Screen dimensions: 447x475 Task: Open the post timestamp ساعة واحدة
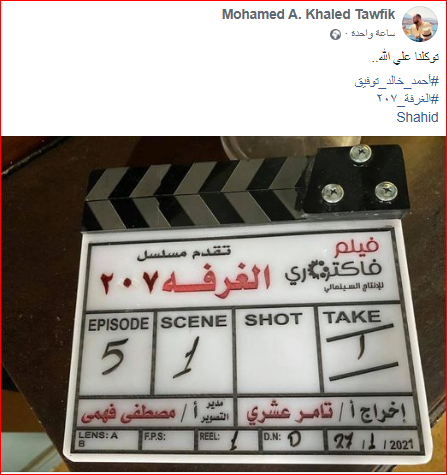pos(373,34)
